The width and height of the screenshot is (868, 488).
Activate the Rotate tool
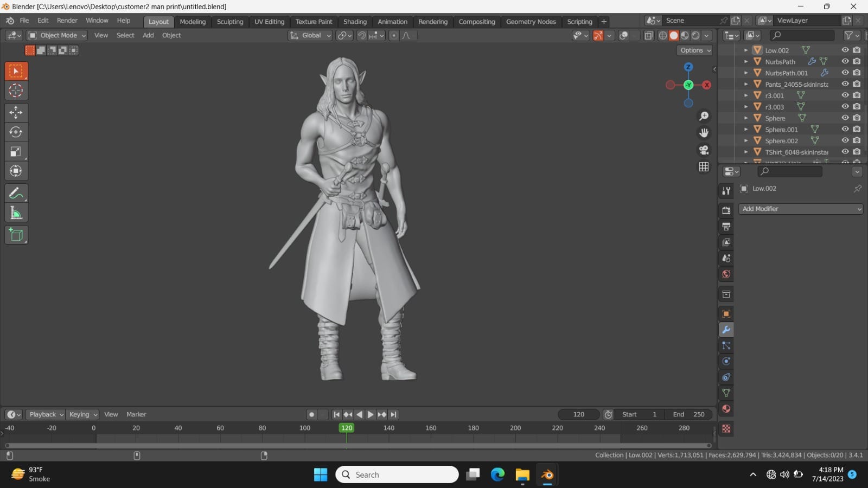click(x=16, y=132)
